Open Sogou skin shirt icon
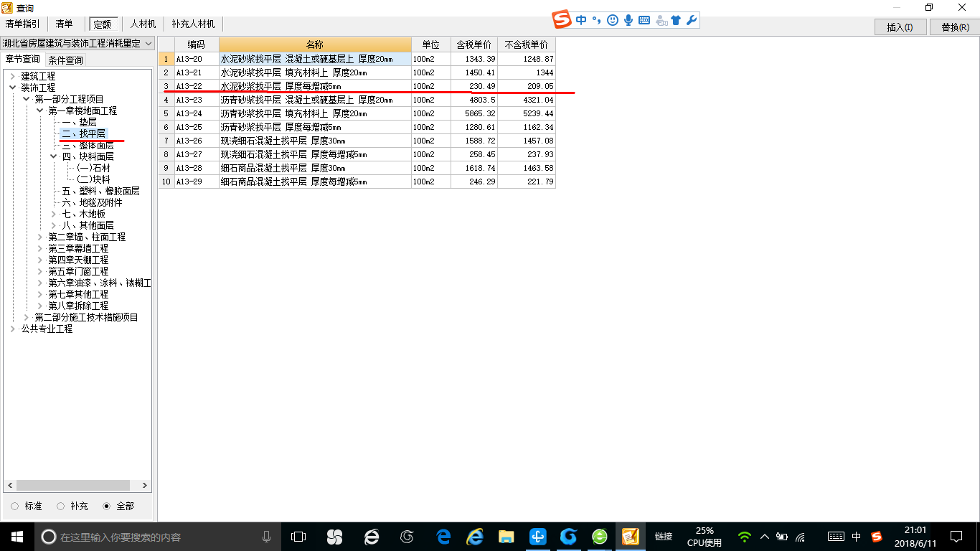Viewport: 980px width, 551px height. pos(676,20)
